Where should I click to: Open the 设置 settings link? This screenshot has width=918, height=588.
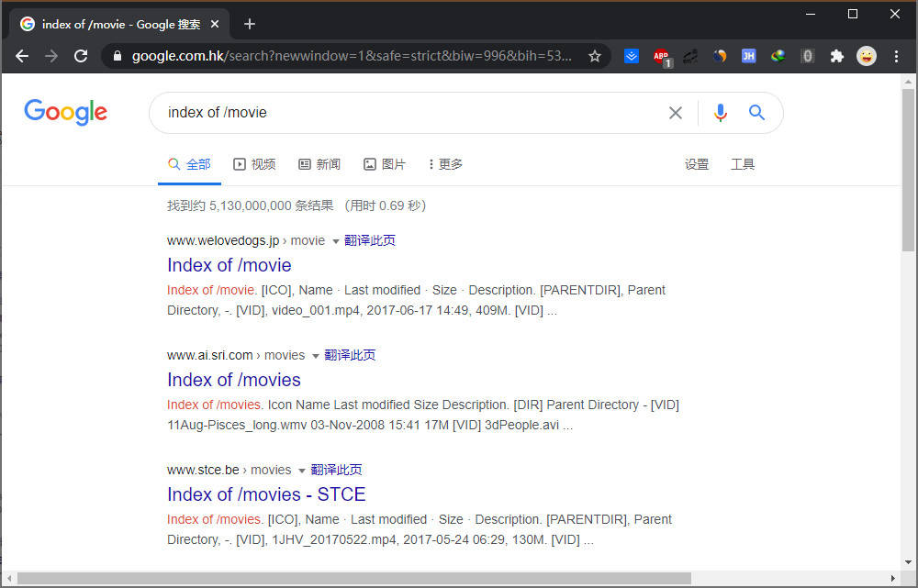click(x=697, y=164)
